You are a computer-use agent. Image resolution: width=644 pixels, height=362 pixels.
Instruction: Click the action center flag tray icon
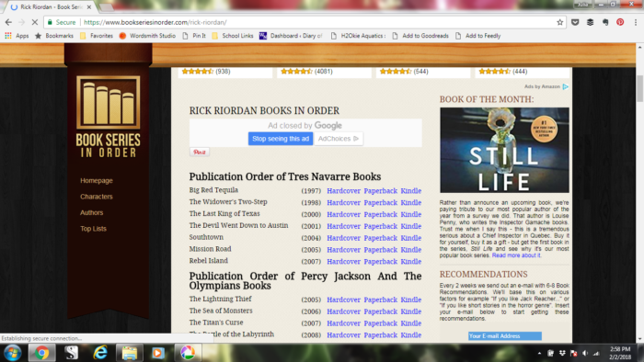click(x=574, y=354)
